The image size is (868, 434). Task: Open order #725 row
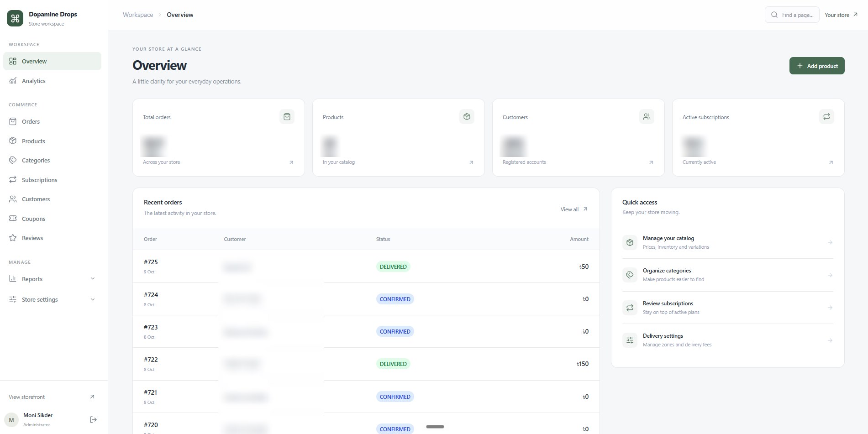[366, 267]
